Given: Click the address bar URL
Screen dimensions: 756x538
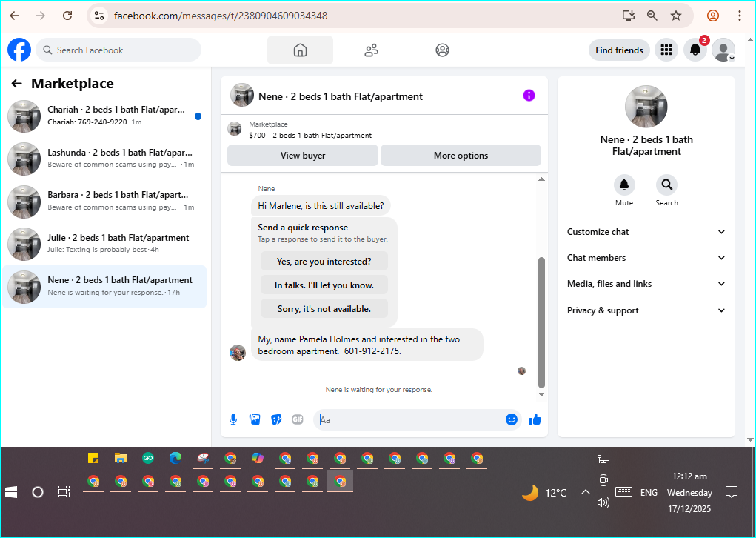Looking at the screenshot, I should coord(221,16).
